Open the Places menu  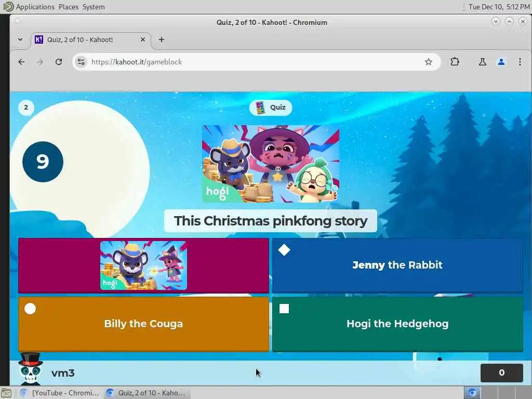[x=68, y=7]
